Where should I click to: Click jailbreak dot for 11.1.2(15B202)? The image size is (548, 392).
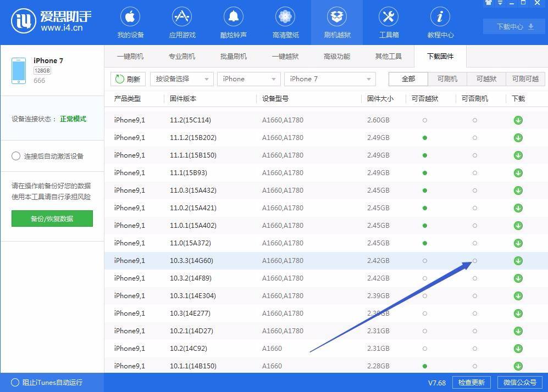point(425,138)
